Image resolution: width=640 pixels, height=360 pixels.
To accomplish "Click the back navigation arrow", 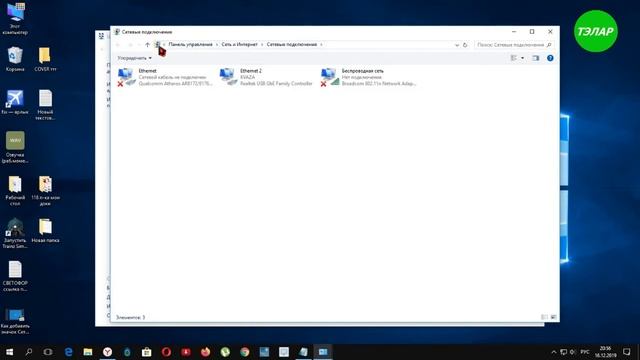I will click(118, 44).
